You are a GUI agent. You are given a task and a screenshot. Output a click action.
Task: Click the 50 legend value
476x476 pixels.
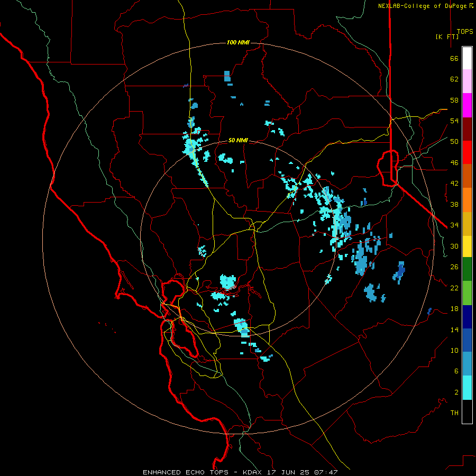[x=454, y=142]
